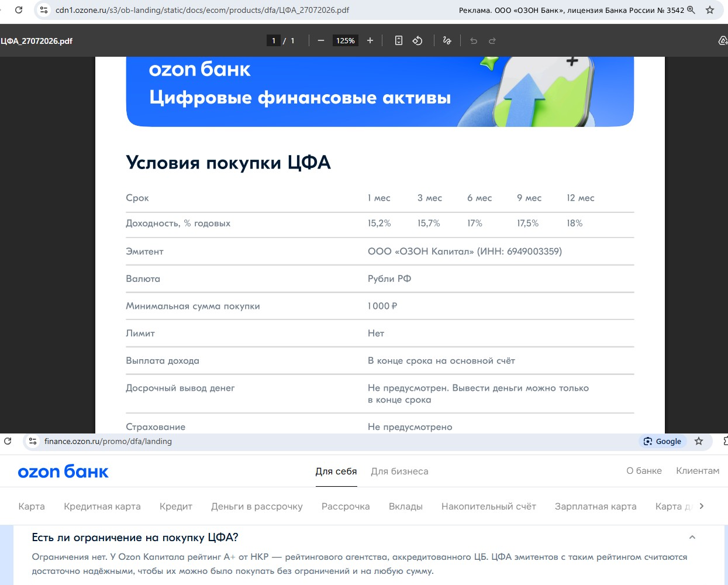This screenshot has width=728, height=585.
Task: Open site information icon beside cdn1.ozone.ru address
Action: tap(43, 10)
